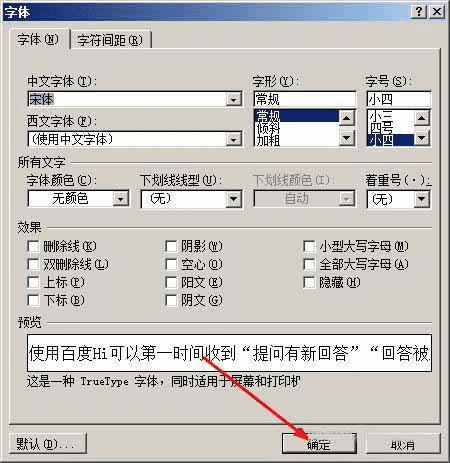Expand the 西文字体 font dropdown
450x463 pixels.
(233, 139)
